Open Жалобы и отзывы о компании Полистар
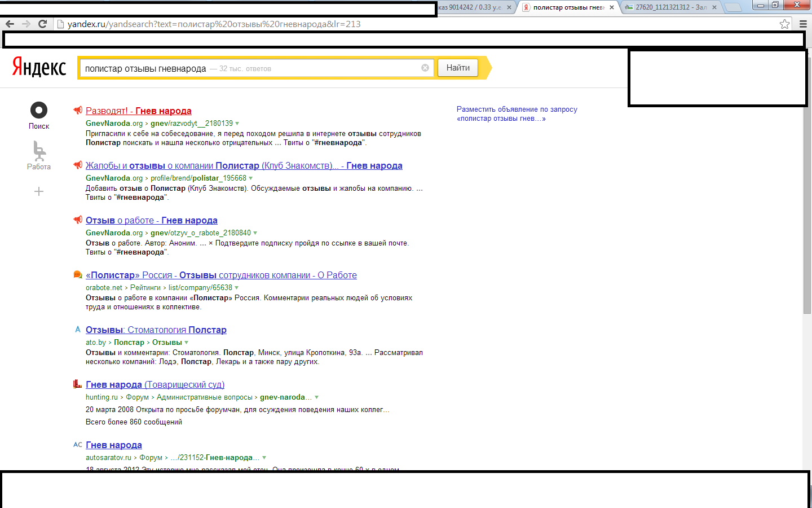The image size is (812, 508). point(244,165)
